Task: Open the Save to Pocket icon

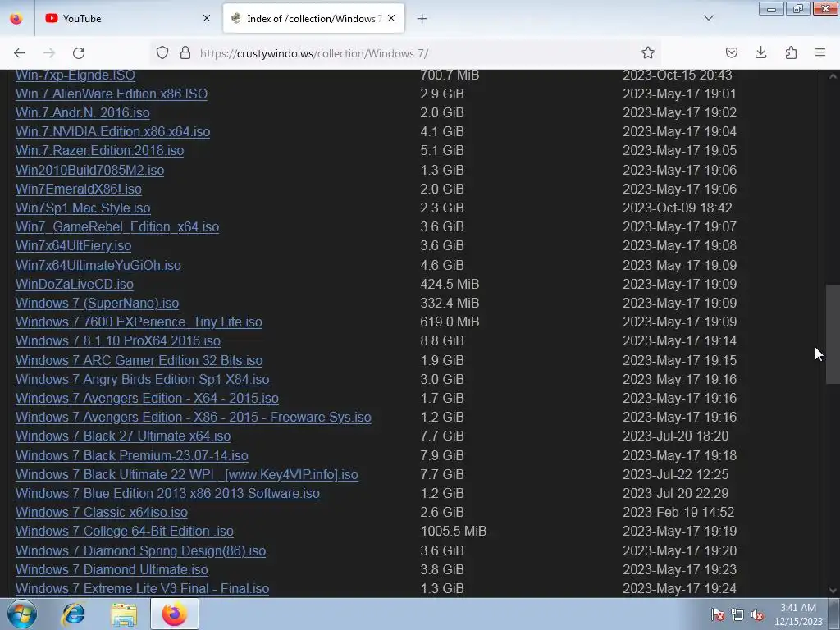Action: point(731,53)
